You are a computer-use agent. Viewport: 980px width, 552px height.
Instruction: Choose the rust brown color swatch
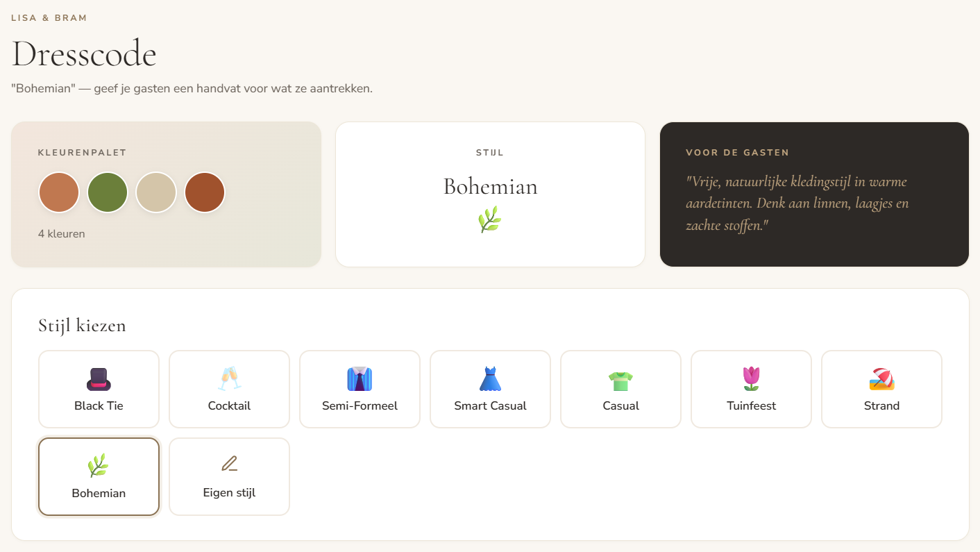pos(205,192)
